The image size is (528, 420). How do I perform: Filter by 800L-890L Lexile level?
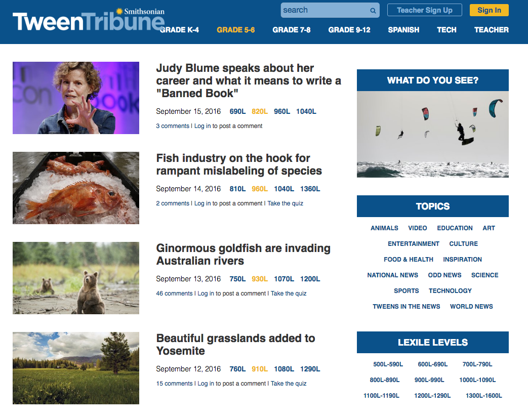point(385,380)
